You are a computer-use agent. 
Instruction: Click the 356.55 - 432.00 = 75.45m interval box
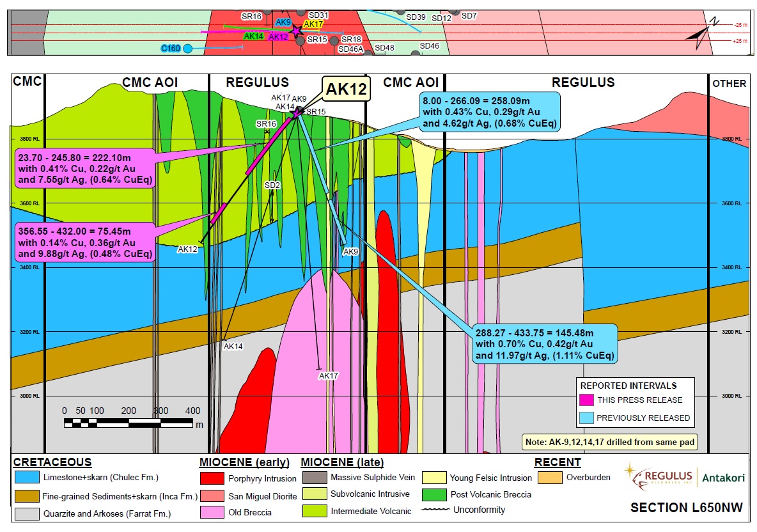(x=86, y=242)
